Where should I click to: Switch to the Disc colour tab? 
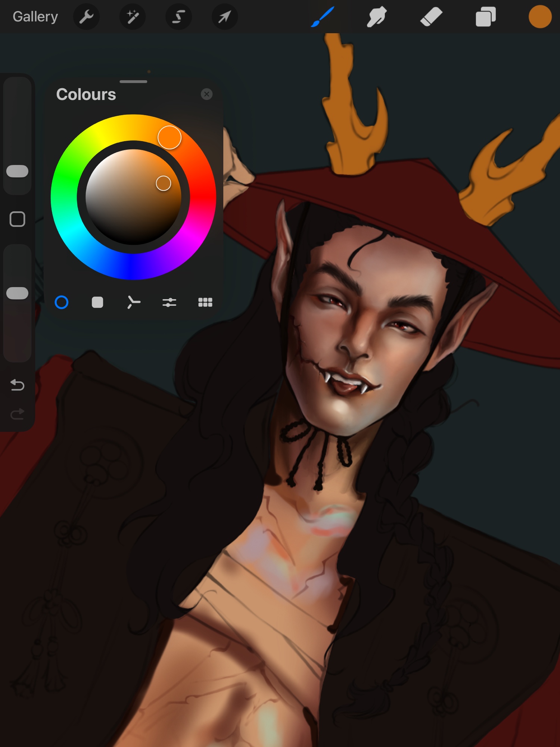coord(62,302)
